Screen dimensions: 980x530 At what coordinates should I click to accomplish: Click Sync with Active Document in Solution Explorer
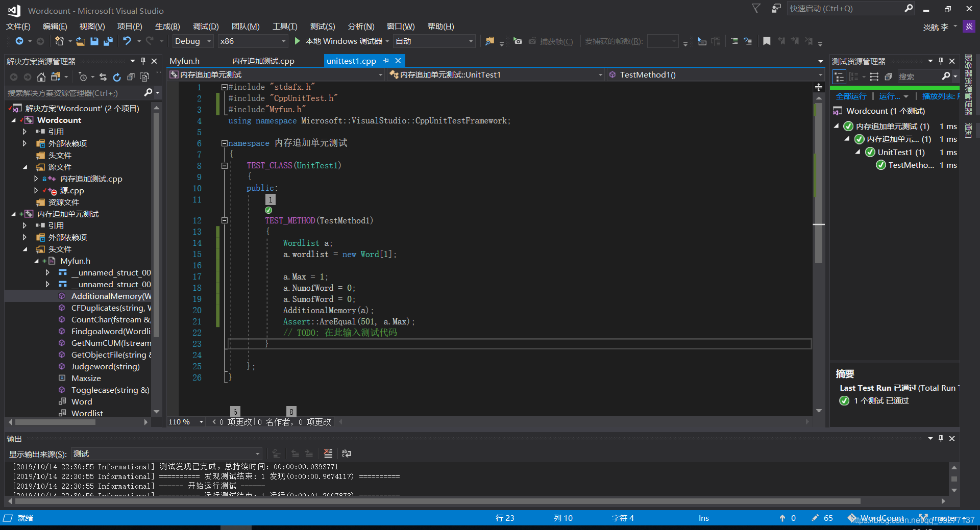103,77
